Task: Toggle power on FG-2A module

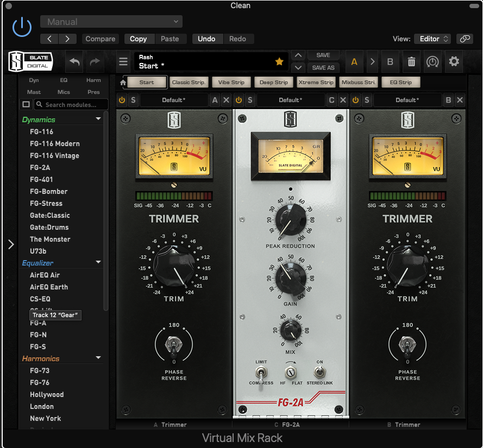Action: click(239, 100)
